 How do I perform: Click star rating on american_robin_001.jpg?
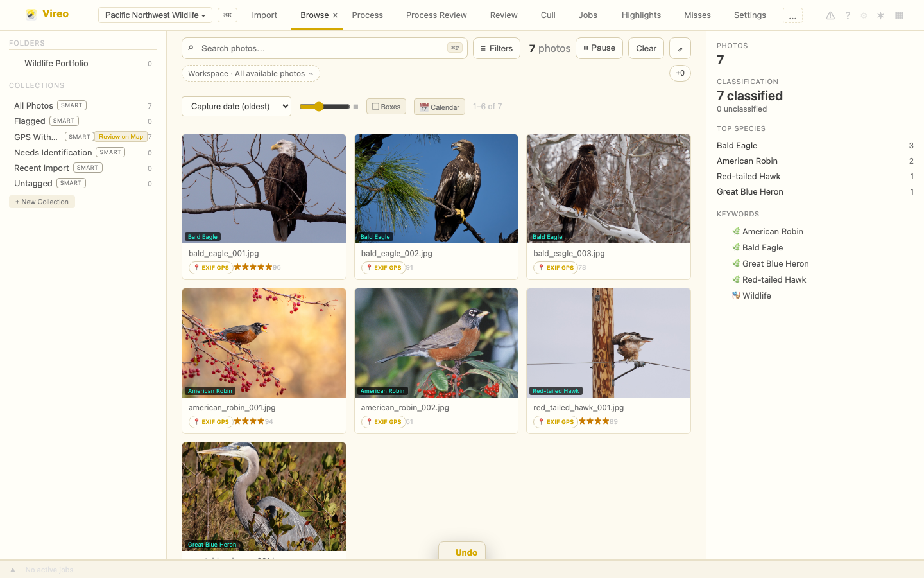[249, 421]
